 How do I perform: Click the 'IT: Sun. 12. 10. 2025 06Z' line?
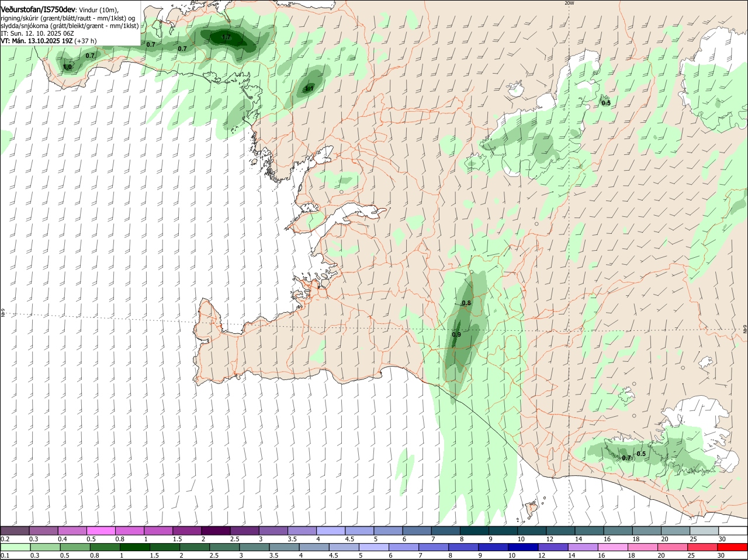tap(37, 33)
